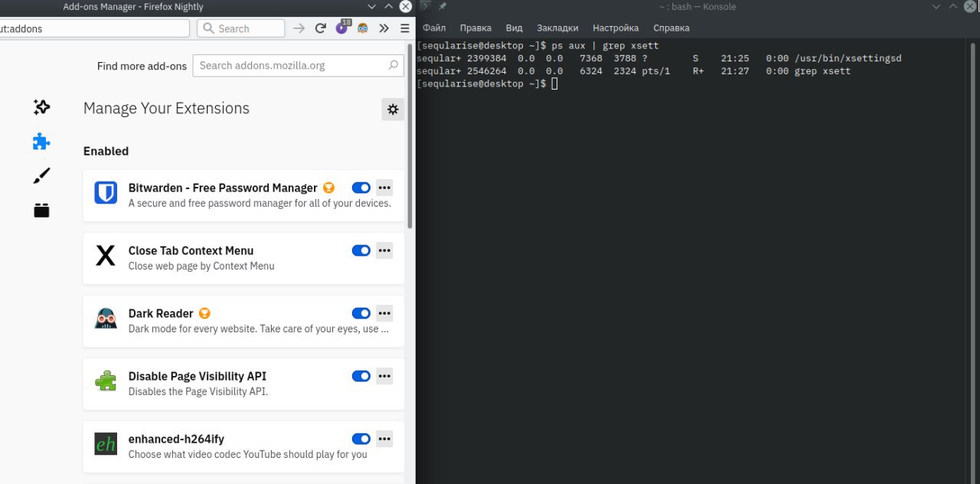Click the add-ons page vertical scrollbar
The image size is (980, 484).
click(410, 136)
